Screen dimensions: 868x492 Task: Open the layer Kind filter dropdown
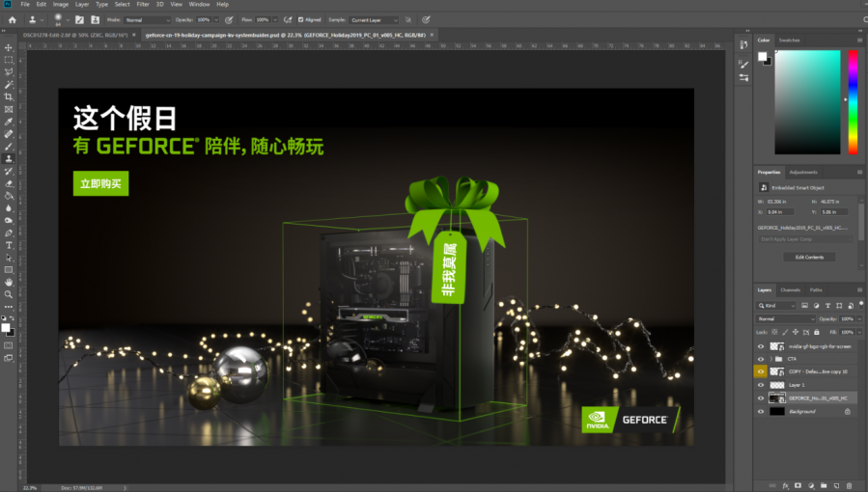(x=776, y=306)
